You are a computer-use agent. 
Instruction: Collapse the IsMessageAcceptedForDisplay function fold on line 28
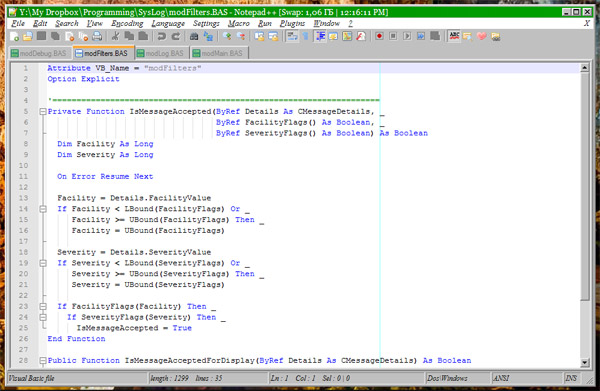point(43,360)
